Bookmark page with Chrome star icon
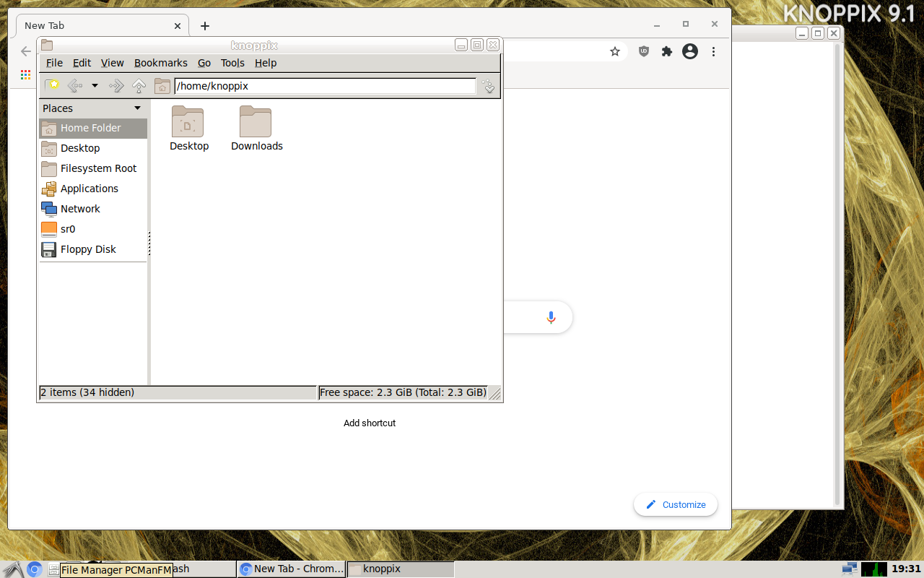The width and height of the screenshot is (924, 578). (x=615, y=51)
